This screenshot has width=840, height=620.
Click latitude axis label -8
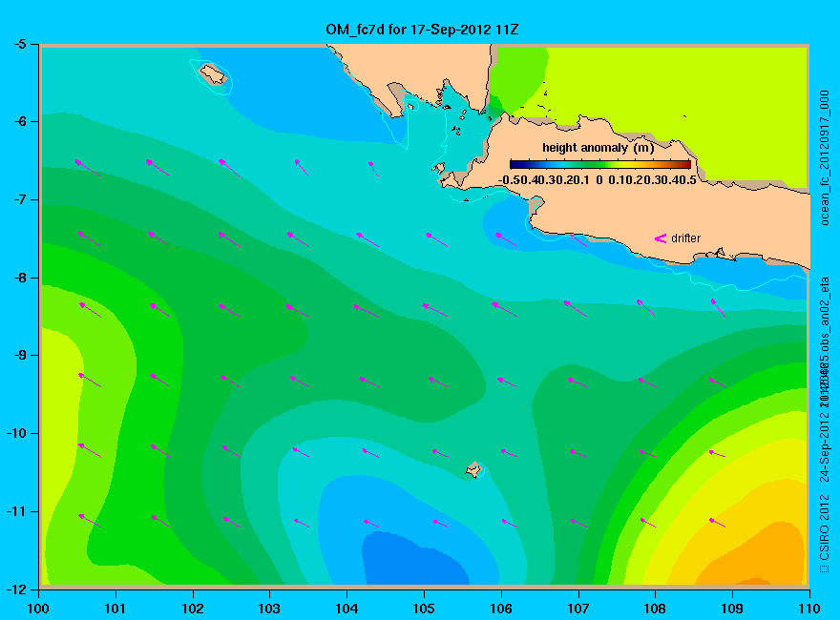[19, 278]
